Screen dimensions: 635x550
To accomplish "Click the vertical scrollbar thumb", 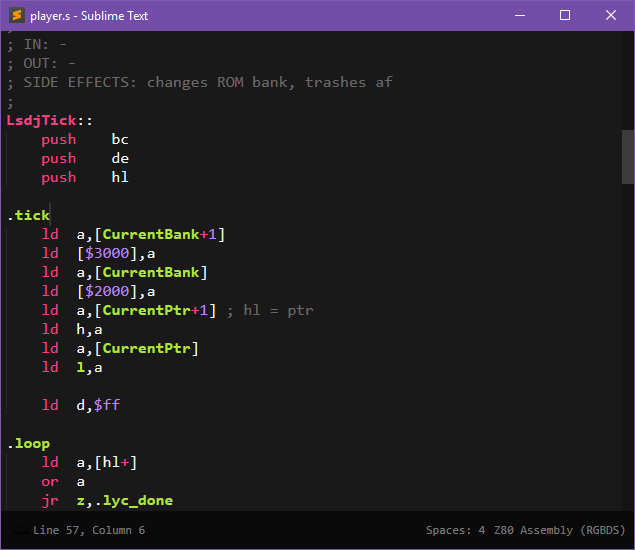I will pos(628,157).
